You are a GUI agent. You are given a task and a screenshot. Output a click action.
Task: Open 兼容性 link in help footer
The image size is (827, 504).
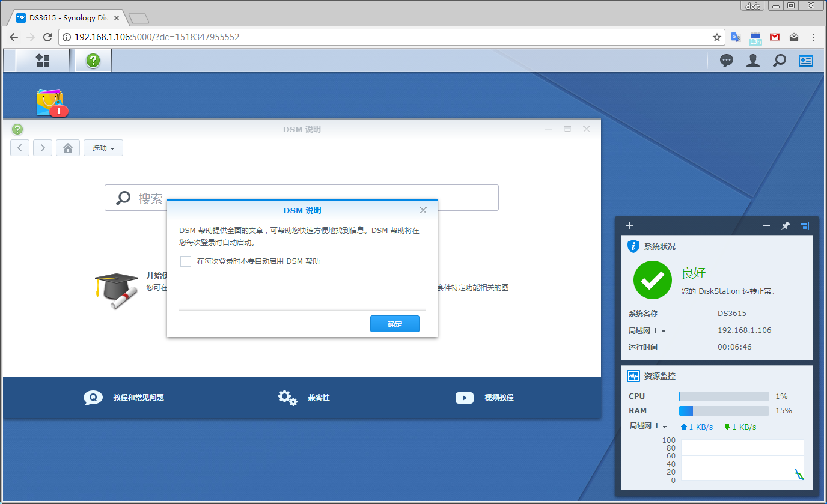(319, 398)
